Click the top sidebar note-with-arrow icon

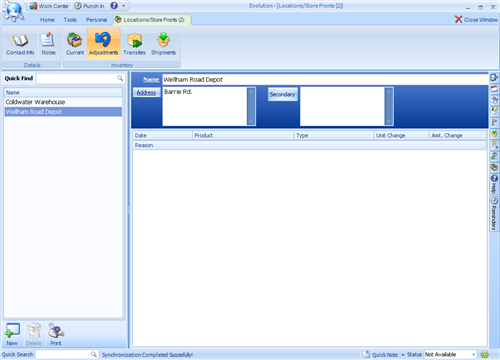494,78
